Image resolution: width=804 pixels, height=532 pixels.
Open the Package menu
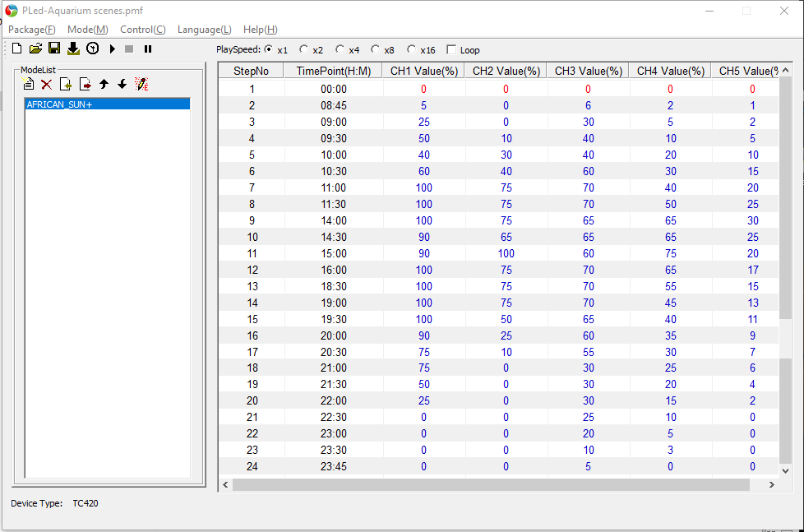click(32, 30)
